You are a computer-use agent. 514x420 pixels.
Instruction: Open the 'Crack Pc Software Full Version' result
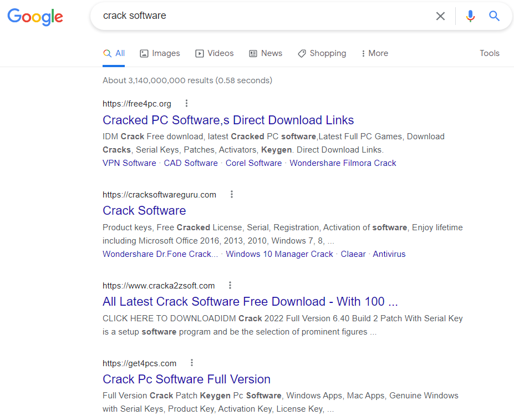(186, 379)
